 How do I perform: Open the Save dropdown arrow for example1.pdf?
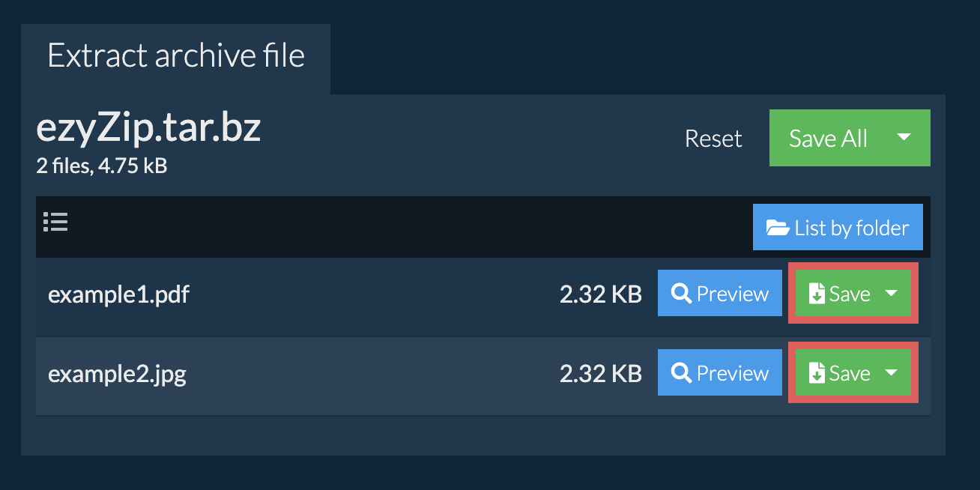891,294
